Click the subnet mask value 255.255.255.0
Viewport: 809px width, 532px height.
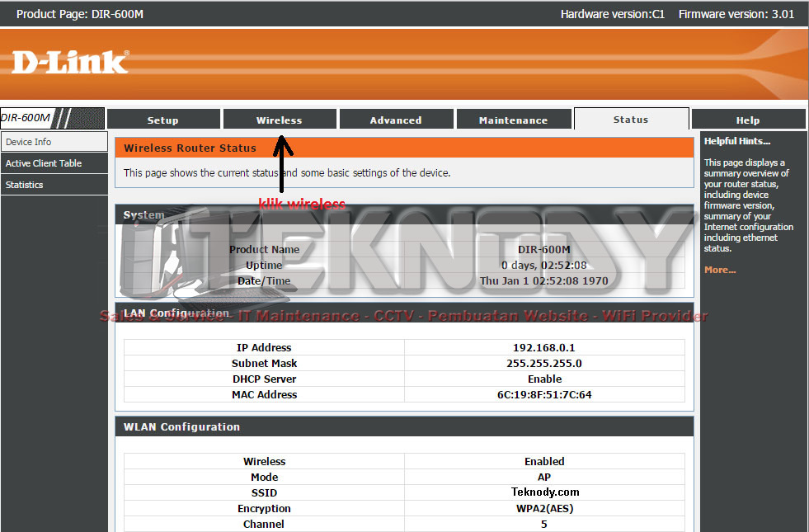tap(543, 363)
